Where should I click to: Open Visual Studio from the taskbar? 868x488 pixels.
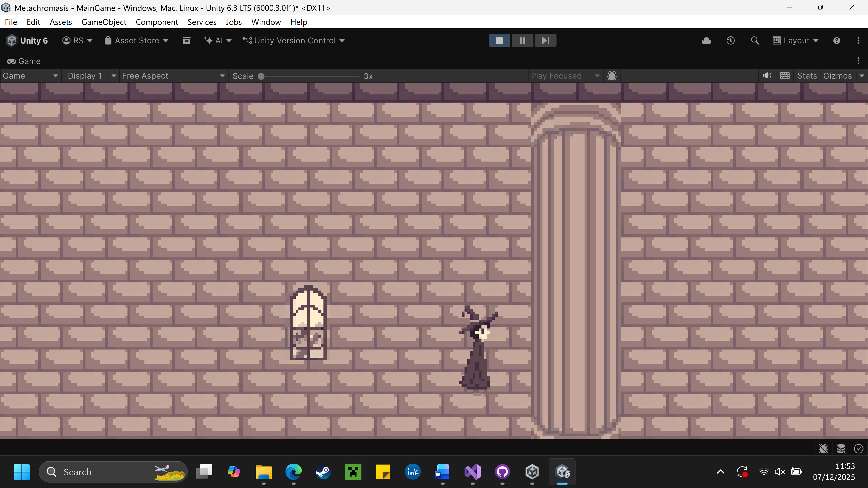pos(472,472)
